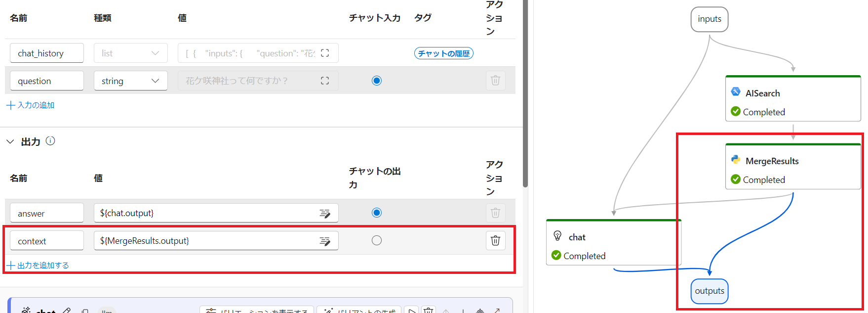Screen dimensions: 868x313
Task: Select the outputs node in the graph
Action: tap(710, 291)
